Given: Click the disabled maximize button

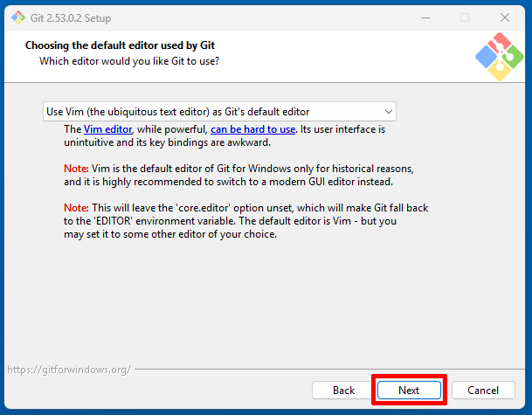Looking at the screenshot, I should pyautogui.click(x=465, y=17).
